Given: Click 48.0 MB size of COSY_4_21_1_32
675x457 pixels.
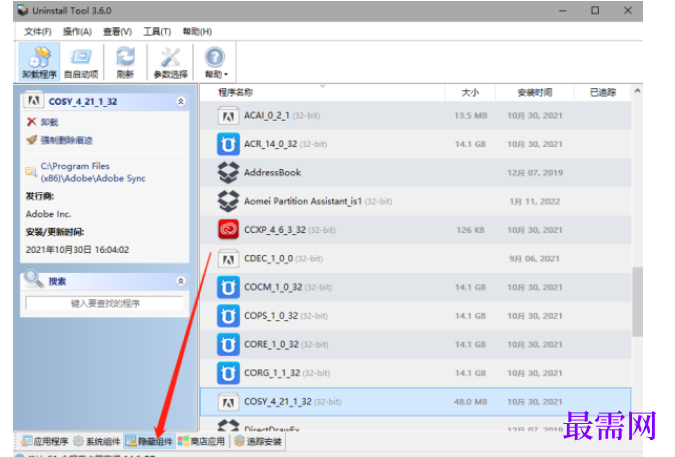Looking at the screenshot, I should coord(471,401).
